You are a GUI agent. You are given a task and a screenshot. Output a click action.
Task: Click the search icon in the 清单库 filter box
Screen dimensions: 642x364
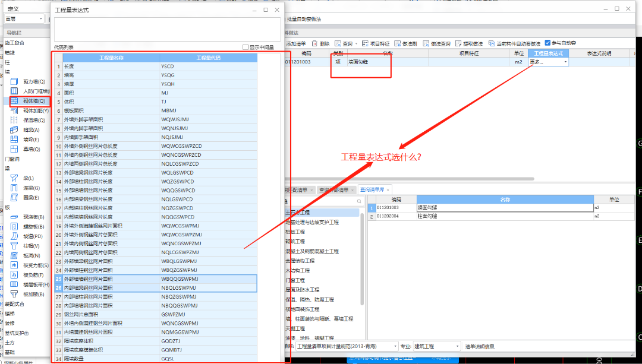pos(359,201)
